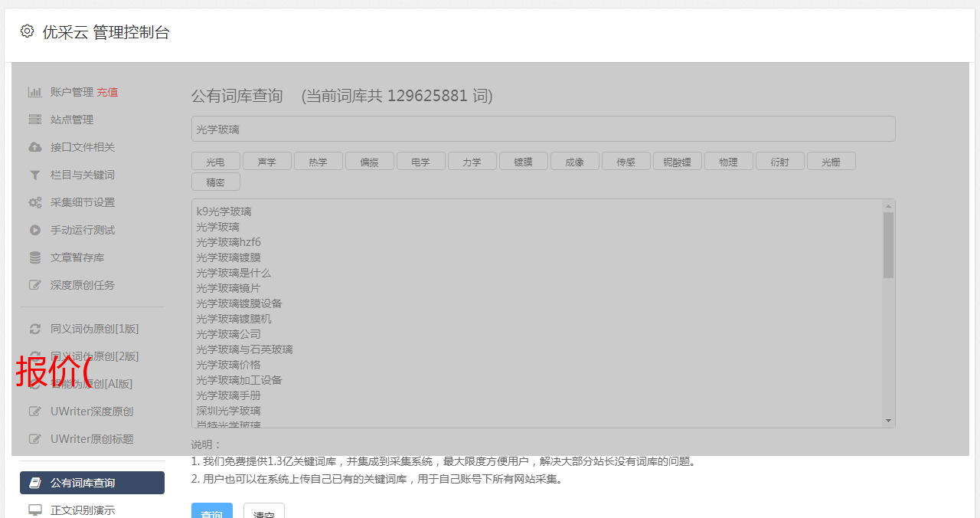Click the 光电 tag button
Viewport: 980px width, 518px height.
point(215,161)
